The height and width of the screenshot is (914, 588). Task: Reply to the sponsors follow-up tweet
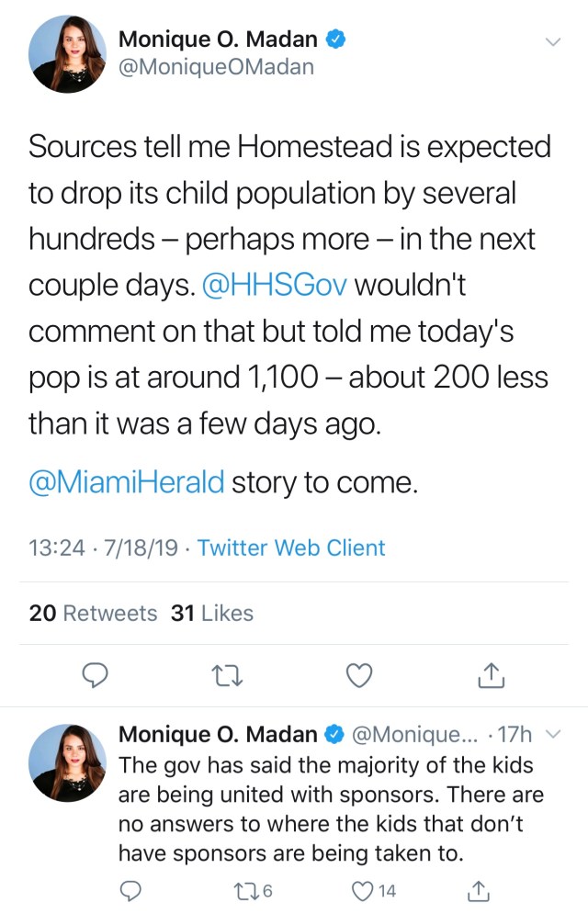pyautogui.click(x=131, y=890)
